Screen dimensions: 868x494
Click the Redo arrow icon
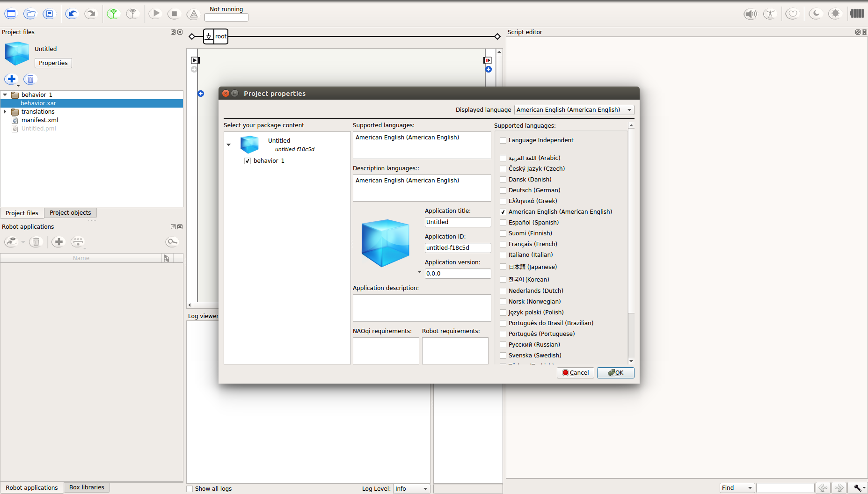(x=91, y=14)
